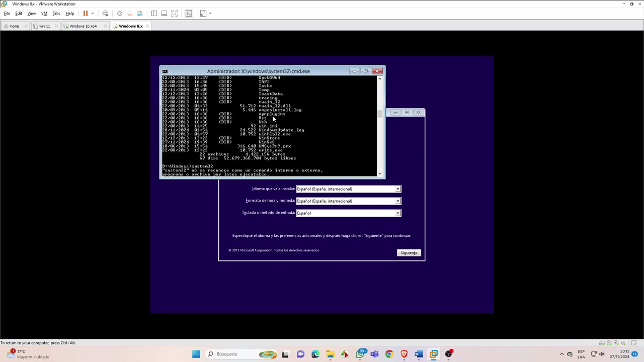Open Google Chrome from the taskbar
The width and height of the screenshot is (644, 362).
point(389,354)
